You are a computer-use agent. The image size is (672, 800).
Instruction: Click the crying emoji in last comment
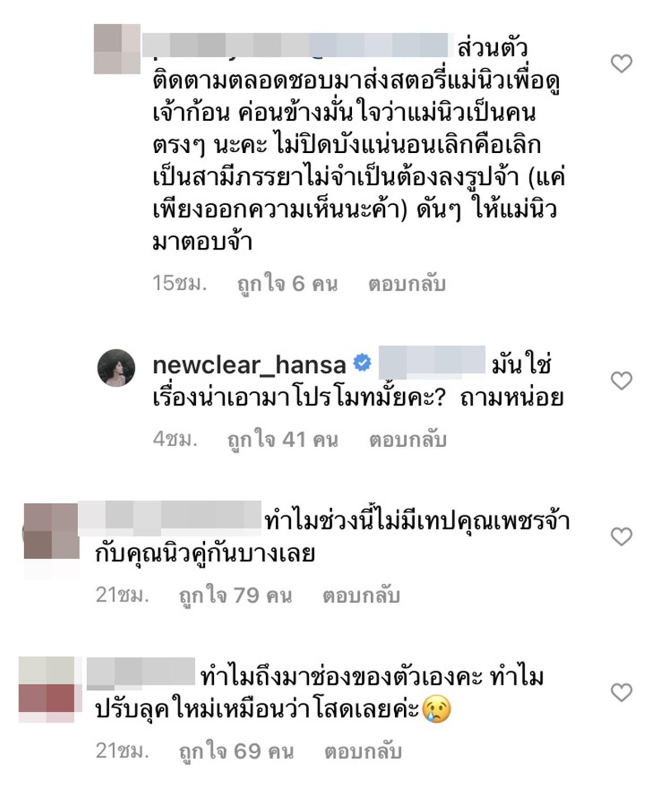[436, 709]
